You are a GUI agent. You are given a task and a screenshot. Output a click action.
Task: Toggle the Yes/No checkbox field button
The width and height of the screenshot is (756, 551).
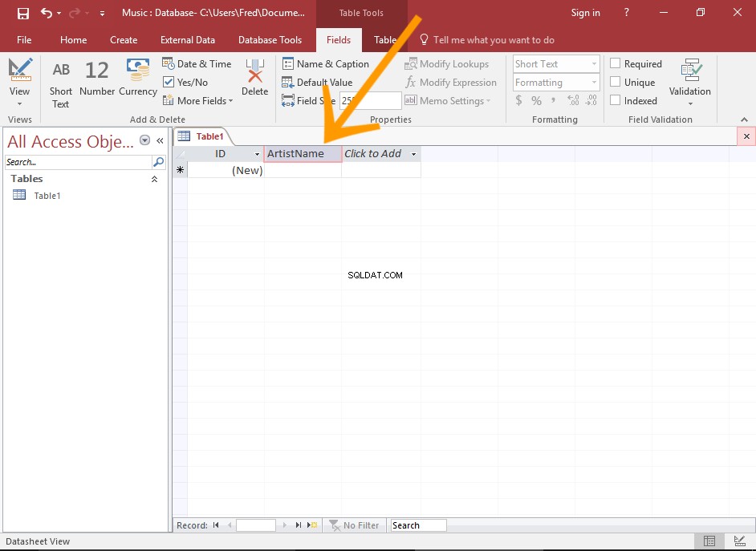186,83
